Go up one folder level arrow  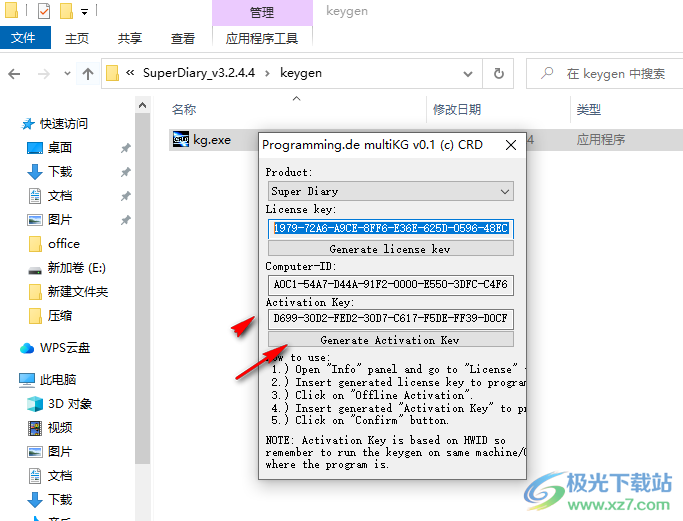[x=88, y=74]
